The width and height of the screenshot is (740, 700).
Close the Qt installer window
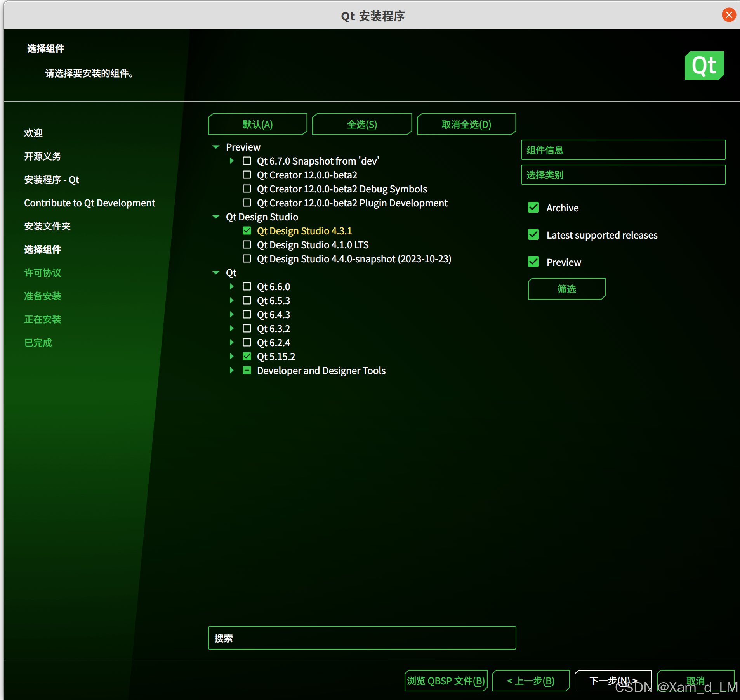pyautogui.click(x=729, y=15)
